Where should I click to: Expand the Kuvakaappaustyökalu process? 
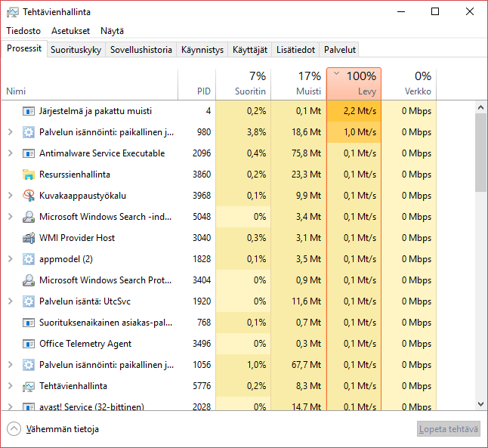click(11, 196)
